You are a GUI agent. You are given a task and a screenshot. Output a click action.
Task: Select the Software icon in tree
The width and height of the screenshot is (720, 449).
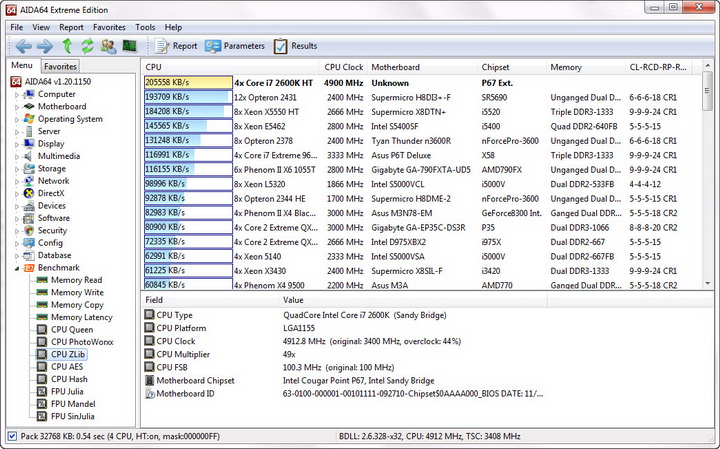pos(29,218)
